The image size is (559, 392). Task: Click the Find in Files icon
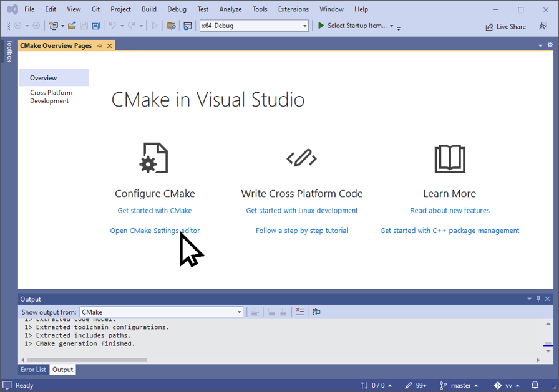(172, 26)
